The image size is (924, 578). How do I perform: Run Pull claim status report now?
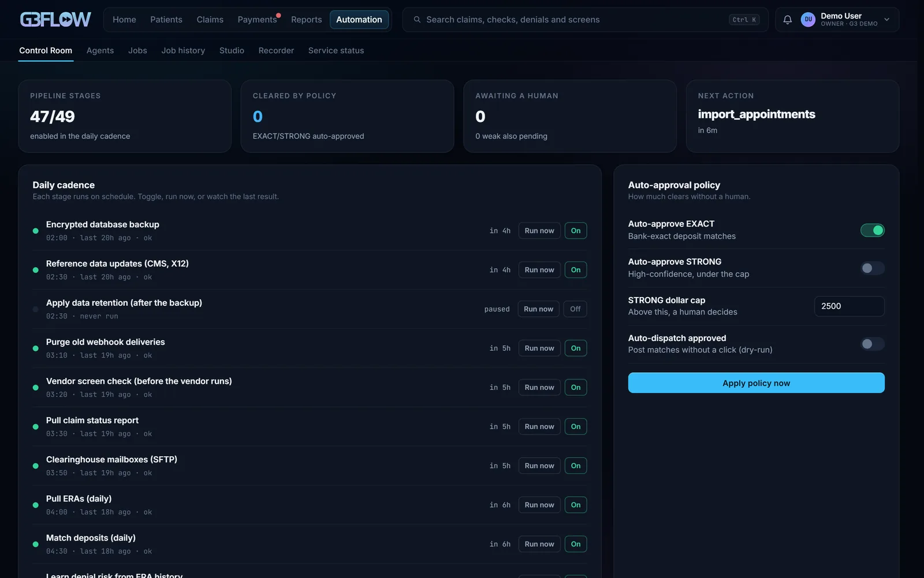tap(539, 427)
